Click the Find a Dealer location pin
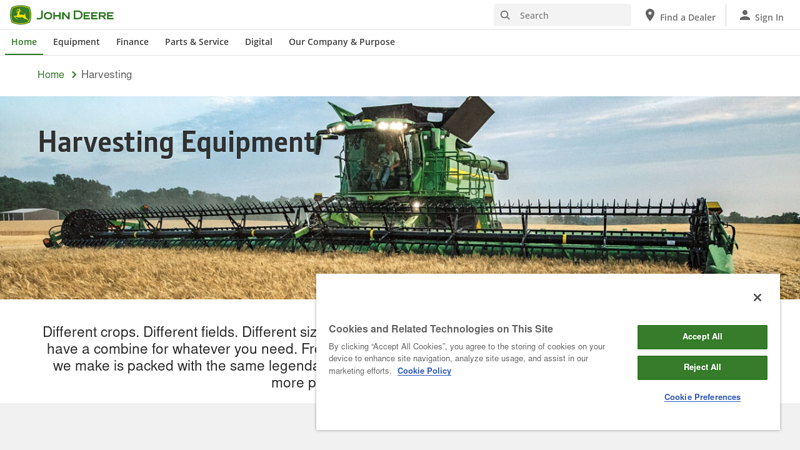 (x=649, y=15)
